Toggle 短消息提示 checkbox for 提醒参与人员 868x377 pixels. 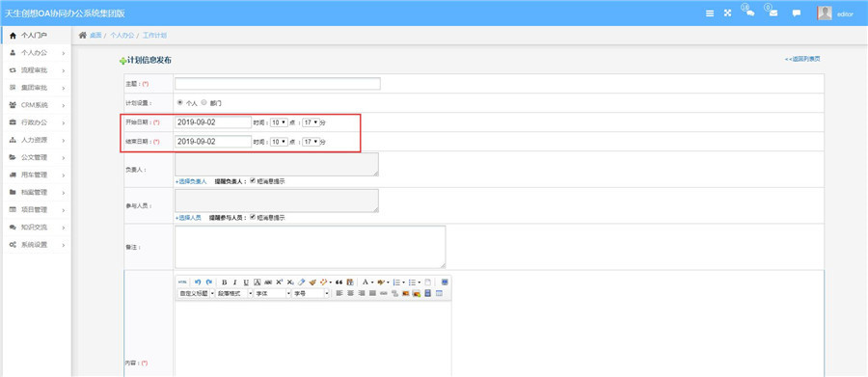253,217
